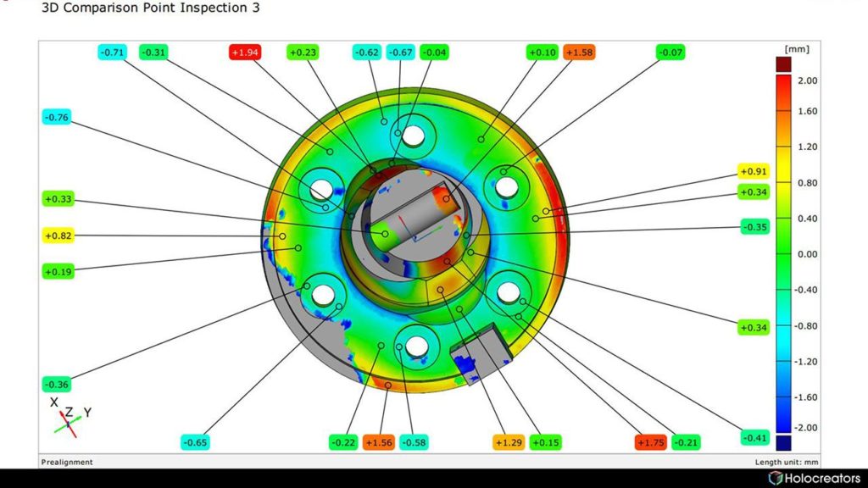Click the dark red over-range legend swatch
868x488 pixels.
[x=783, y=64]
